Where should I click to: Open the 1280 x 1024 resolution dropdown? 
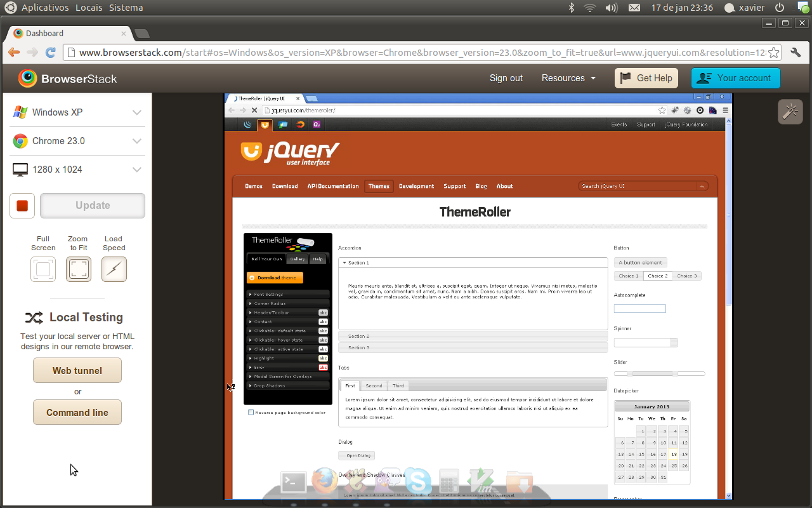[x=77, y=170]
